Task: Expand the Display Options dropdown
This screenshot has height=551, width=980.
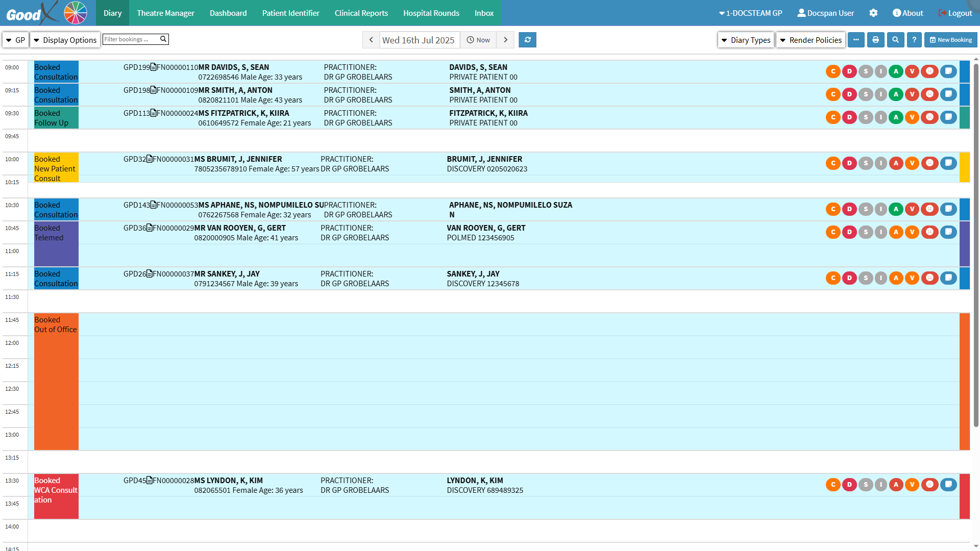Action: pos(65,40)
